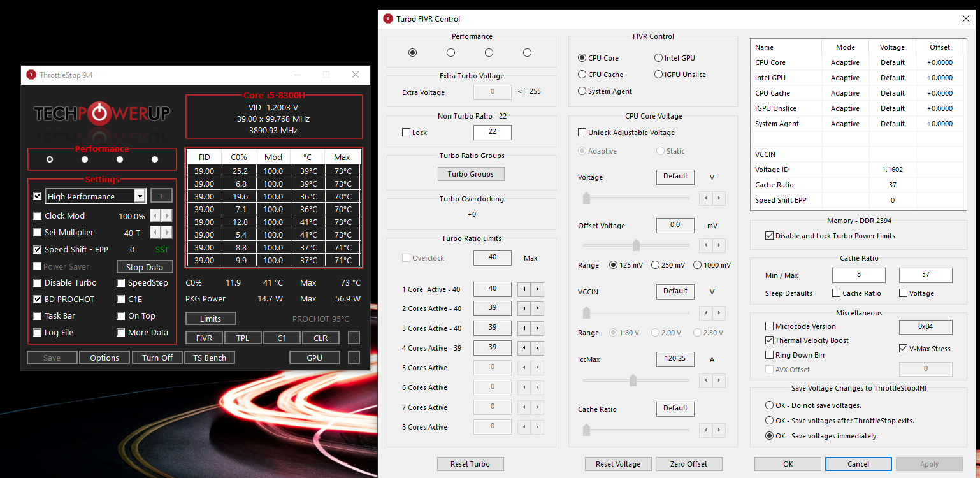Check the Lock Non Turbo Ratio box
The height and width of the screenshot is (478, 980).
coord(406,133)
